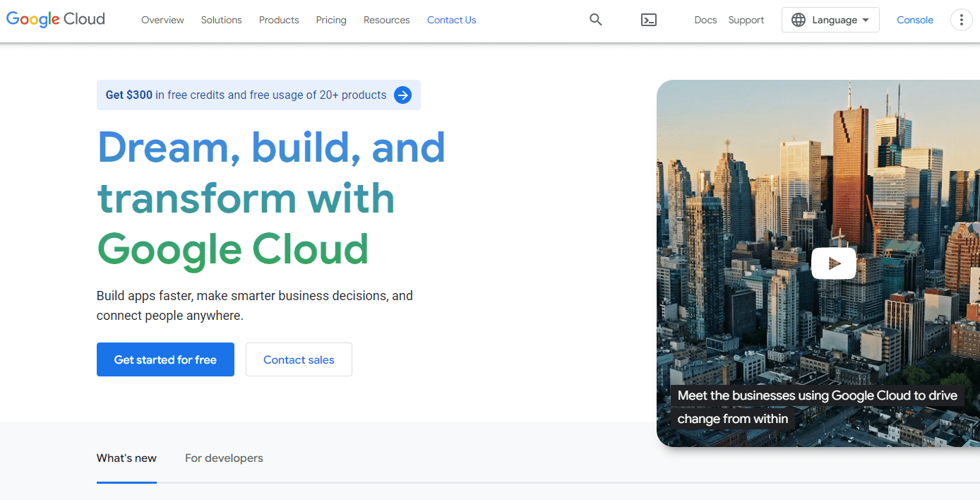The height and width of the screenshot is (500, 980).
Task: Click the city skyline video thumbnail
Action: (818, 263)
